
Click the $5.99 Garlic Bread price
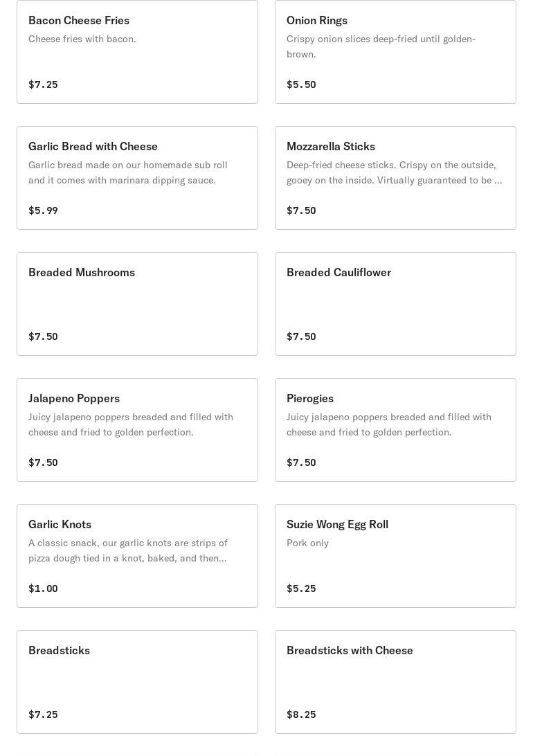(x=43, y=210)
